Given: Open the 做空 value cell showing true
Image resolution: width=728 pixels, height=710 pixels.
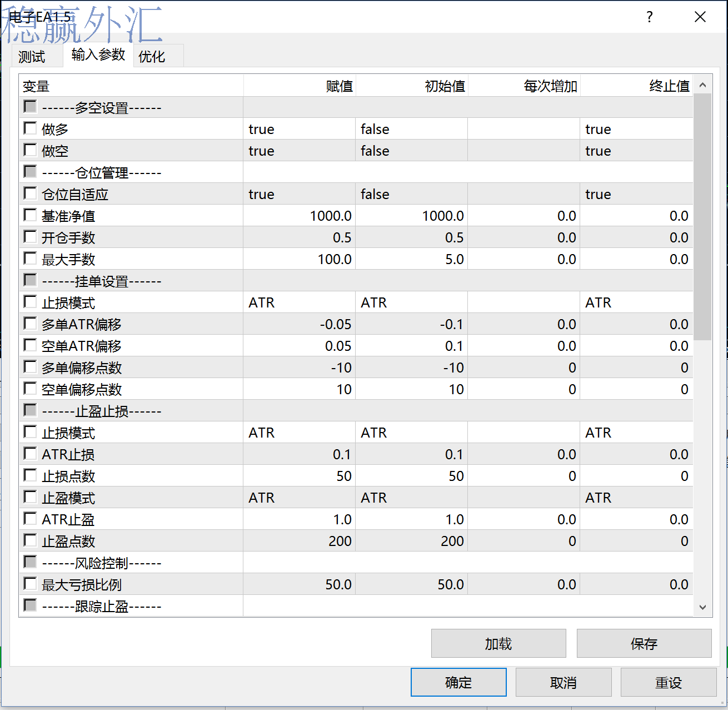Looking at the screenshot, I should click(x=299, y=151).
